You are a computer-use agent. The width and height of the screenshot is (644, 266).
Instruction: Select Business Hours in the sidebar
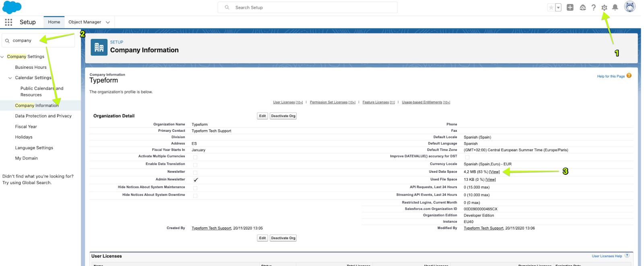tap(31, 68)
